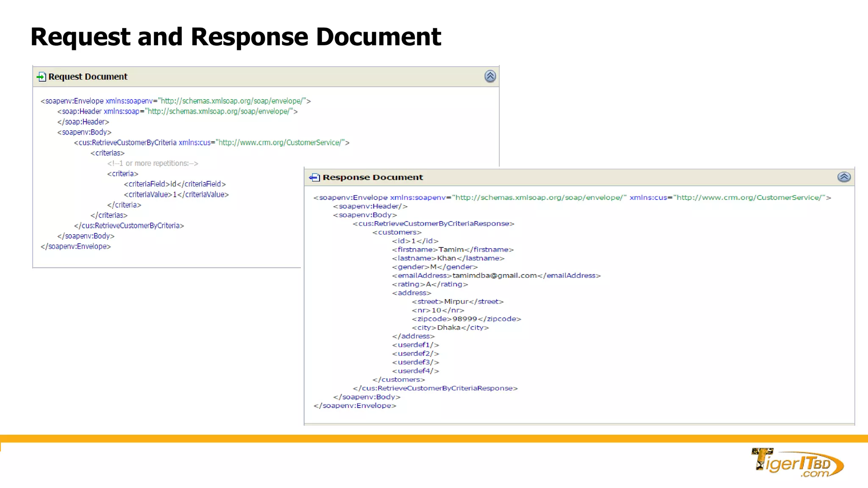Image resolution: width=868 pixels, height=488 pixels.
Task: Click the closing soapenv:Envelope tag in response
Action: [355, 406]
